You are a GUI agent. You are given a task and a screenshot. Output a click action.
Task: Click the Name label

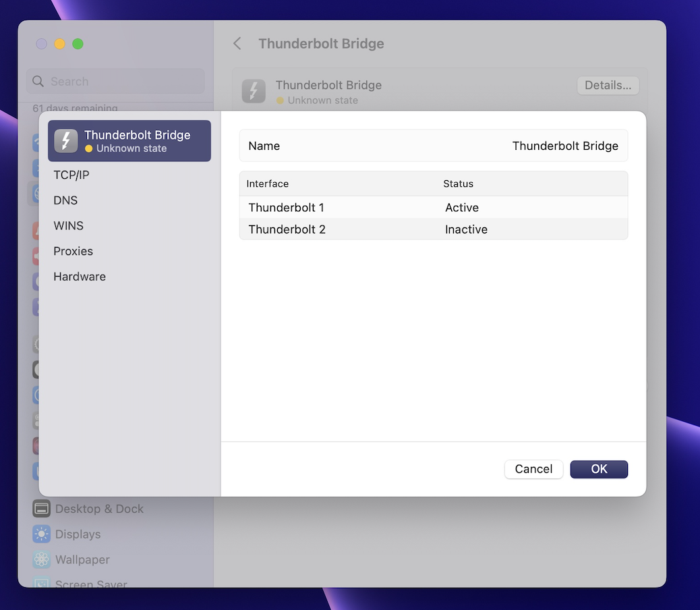[x=264, y=146]
